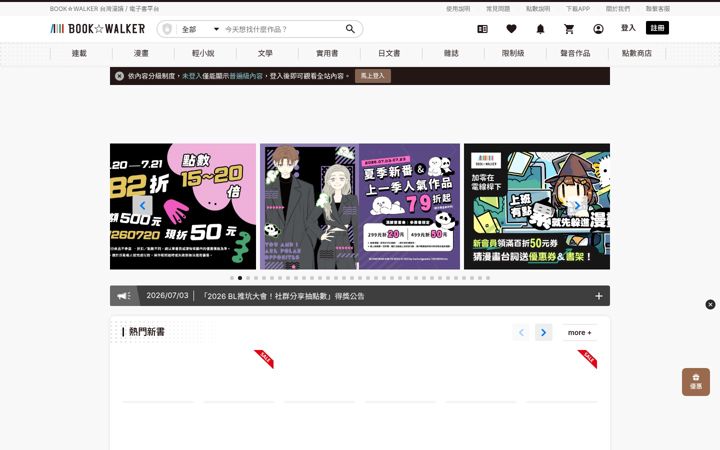Click the 下載APP link

point(578,9)
